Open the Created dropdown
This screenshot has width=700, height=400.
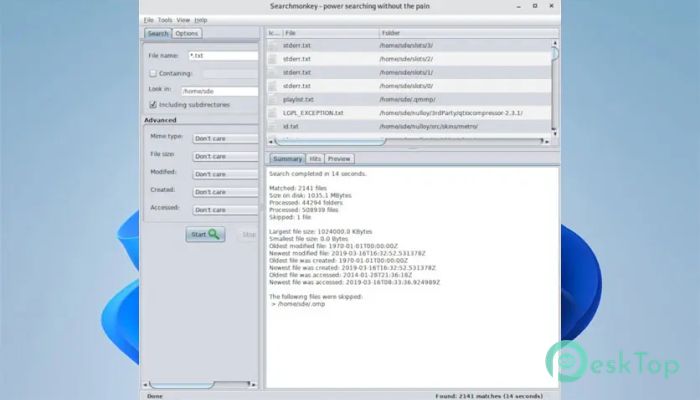point(225,192)
